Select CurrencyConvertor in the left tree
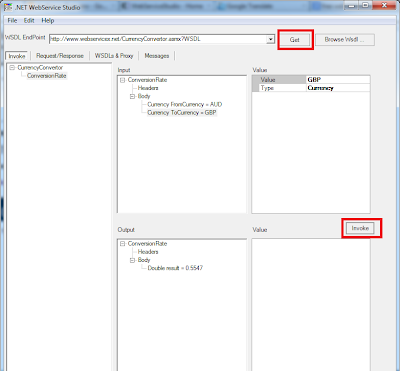This screenshot has width=400, height=371. (x=40, y=68)
